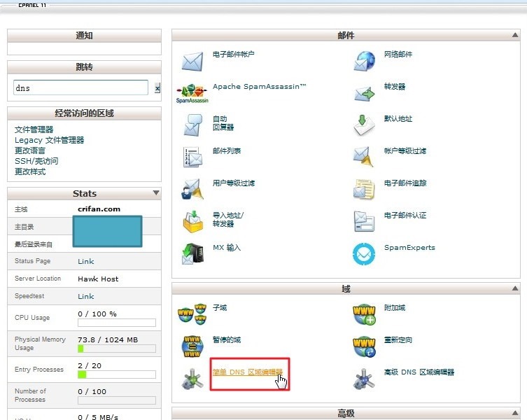Click 转发器 text link
The image size is (527, 420).
point(395,86)
